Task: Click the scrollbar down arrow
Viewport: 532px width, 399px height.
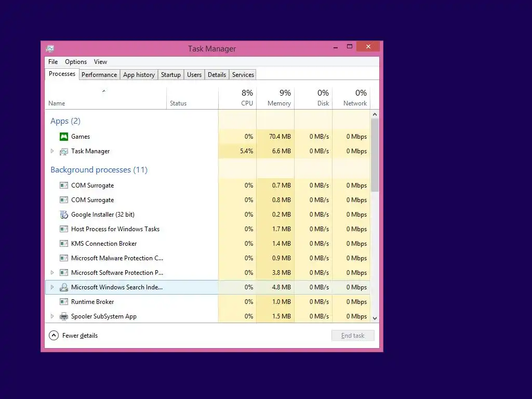Action: point(375,318)
